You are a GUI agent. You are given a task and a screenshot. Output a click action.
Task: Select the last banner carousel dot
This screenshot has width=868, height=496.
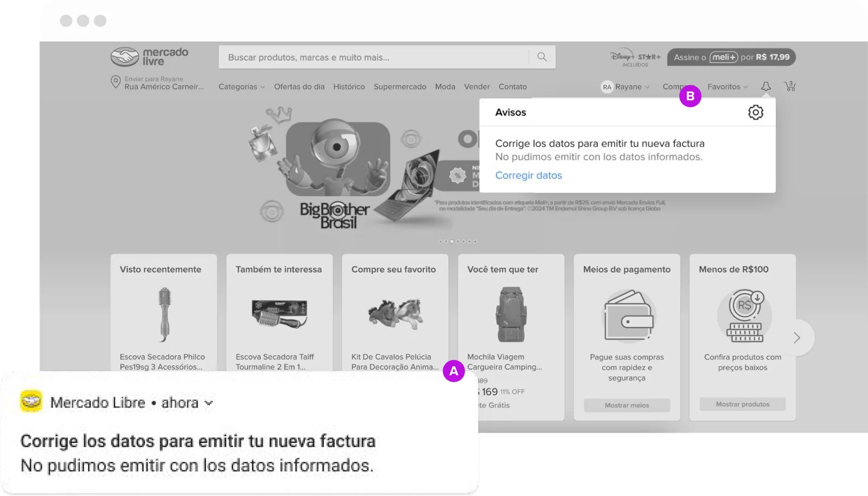475,241
